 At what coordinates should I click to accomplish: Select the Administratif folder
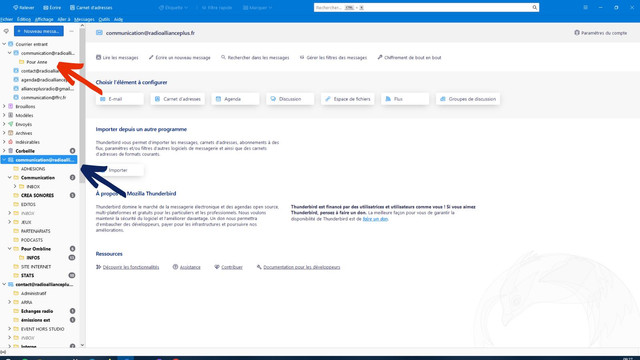click(33, 293)
